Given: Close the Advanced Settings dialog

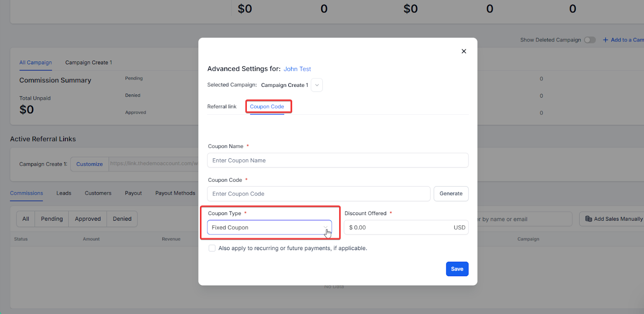Looking at the screenshot, I should tap(464, 51).
